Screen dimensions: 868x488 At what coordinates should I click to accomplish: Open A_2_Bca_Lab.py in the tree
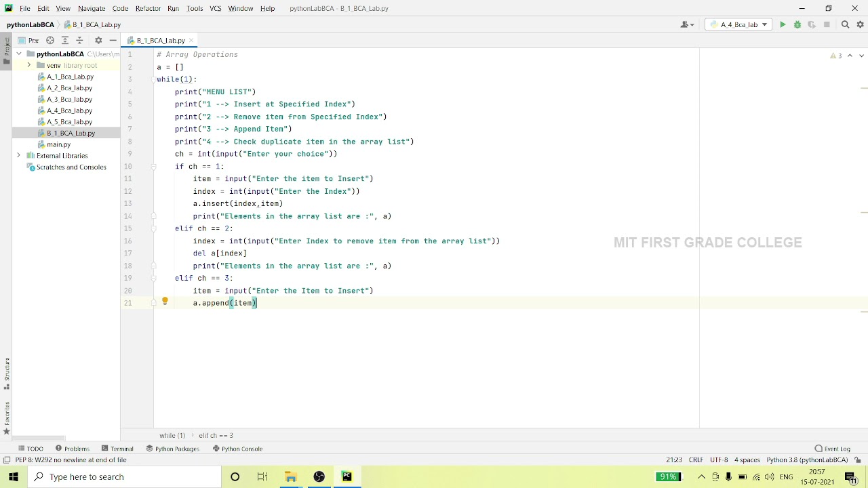pyautogui.click(x=64, y=88)
